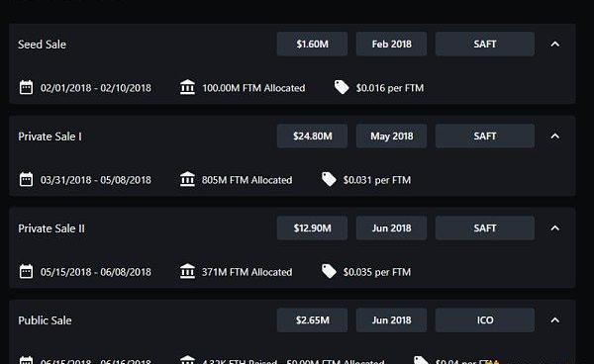Screen dimensions: 594x364
Task: Click the Seed Sale calendar icon
Action: [26, 87]
